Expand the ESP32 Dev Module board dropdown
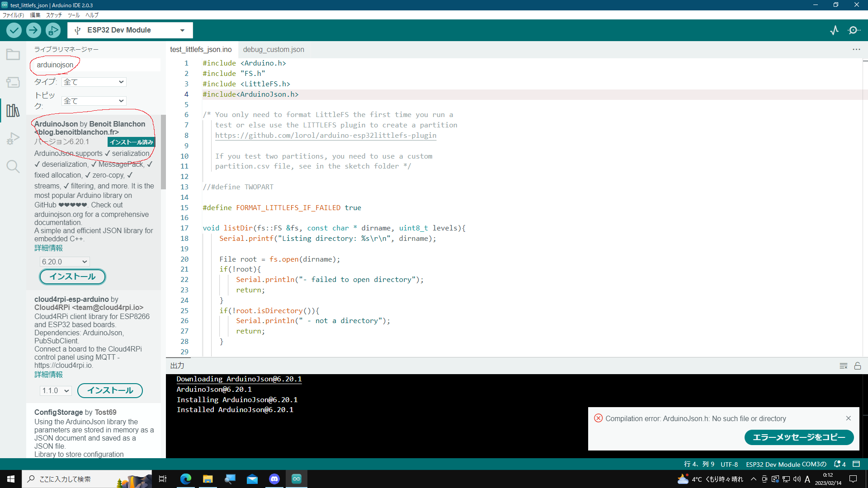Image resolution: width=868 pixels, height=488 pixels. (x=130, y=30)
